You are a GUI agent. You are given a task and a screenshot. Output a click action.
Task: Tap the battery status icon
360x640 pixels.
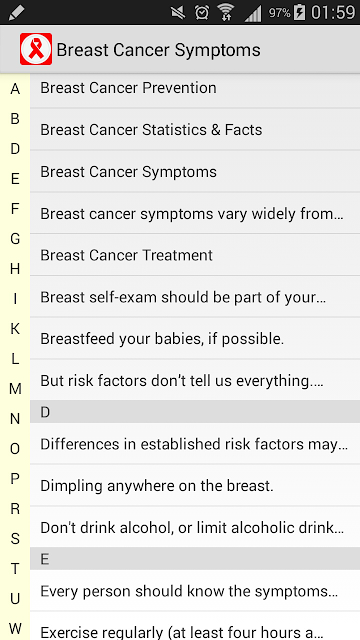(x=300, y=13)
